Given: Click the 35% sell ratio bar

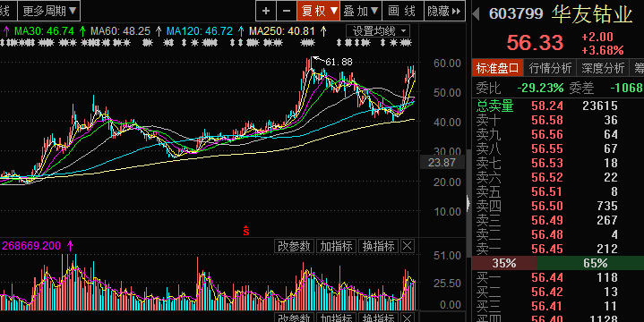Looking at the screenshot, I should 504,263.
